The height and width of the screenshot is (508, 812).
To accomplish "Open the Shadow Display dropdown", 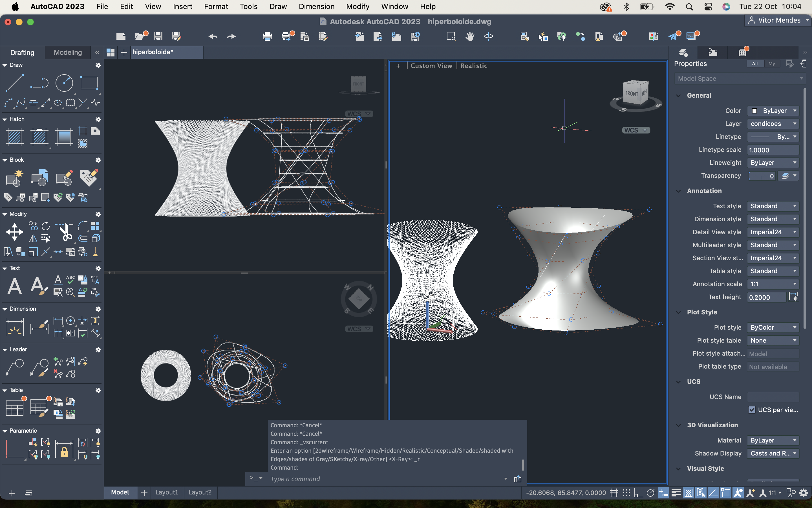I will point(773,453).
